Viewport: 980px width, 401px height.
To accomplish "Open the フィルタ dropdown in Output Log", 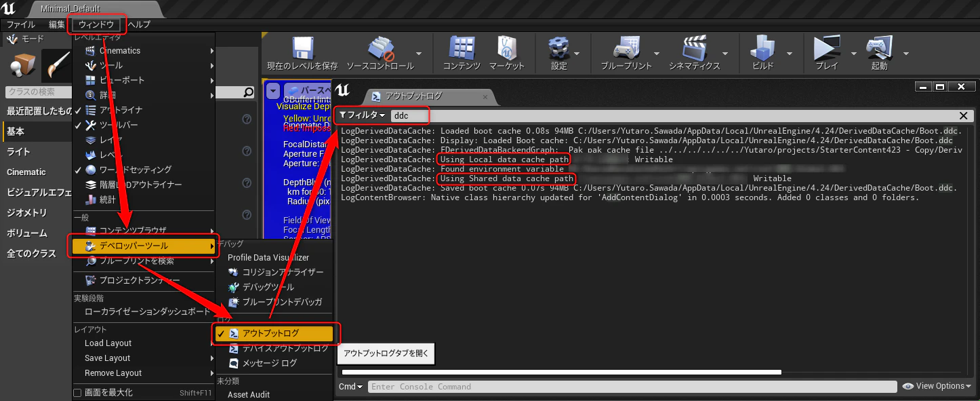I will [x=362, y=115].
